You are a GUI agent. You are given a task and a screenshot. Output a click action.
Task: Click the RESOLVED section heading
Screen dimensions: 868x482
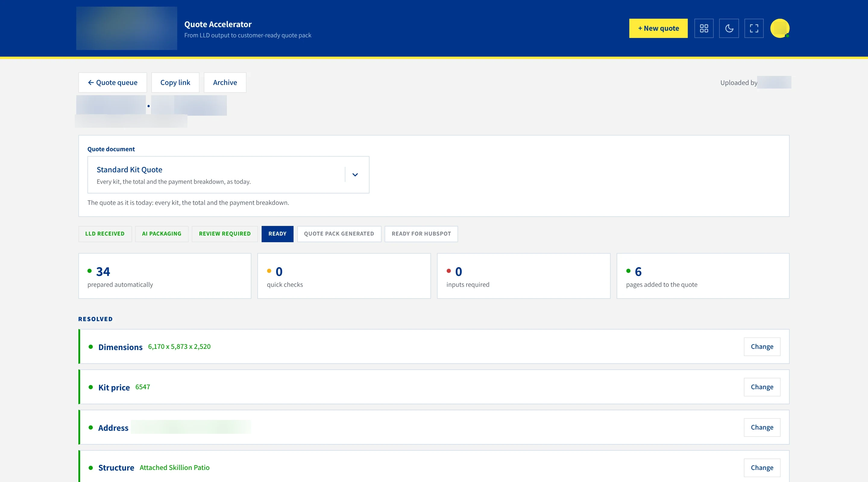[95, 319]
